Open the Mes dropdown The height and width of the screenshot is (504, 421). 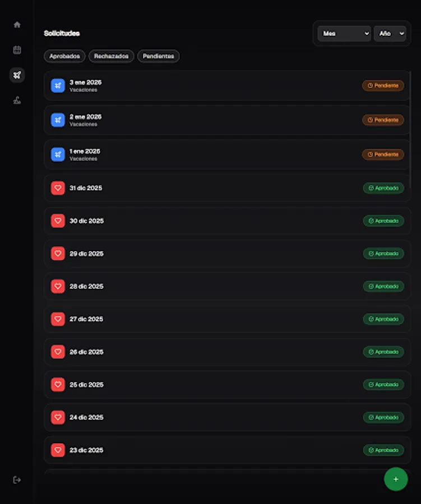click(x=344, y=34)
